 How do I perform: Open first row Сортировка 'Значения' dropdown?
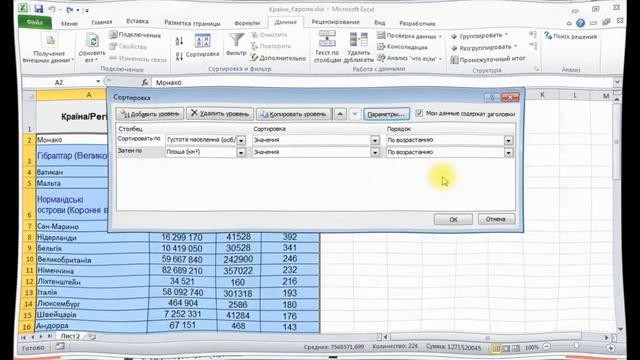375,140
